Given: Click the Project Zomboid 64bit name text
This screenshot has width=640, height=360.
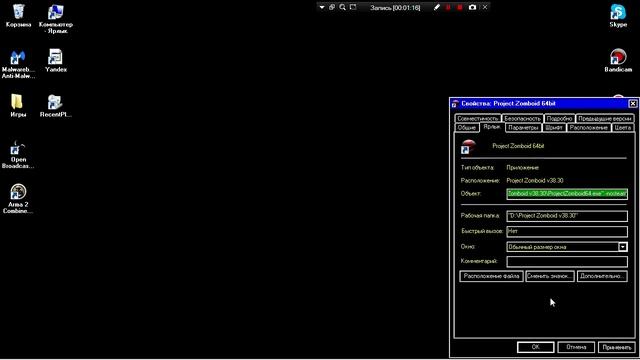Looking at the screenshot, I should (x=518, y=146).
